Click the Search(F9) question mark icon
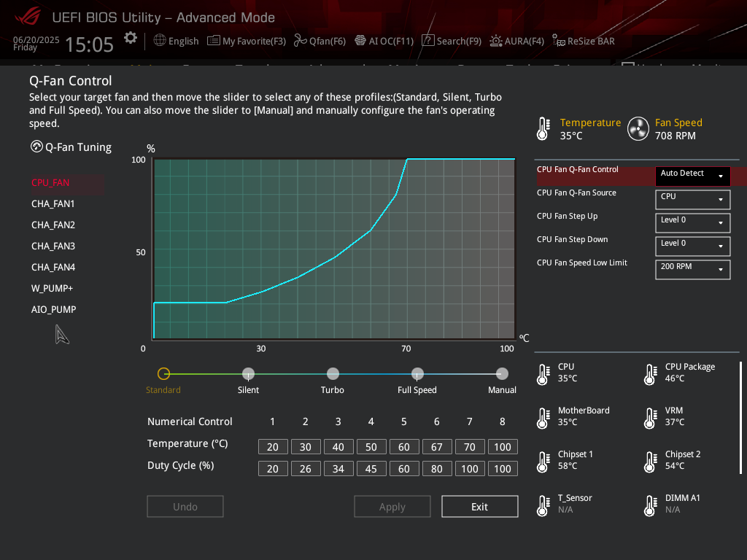This screenshot has width=747, height=560. pos(427,41)
